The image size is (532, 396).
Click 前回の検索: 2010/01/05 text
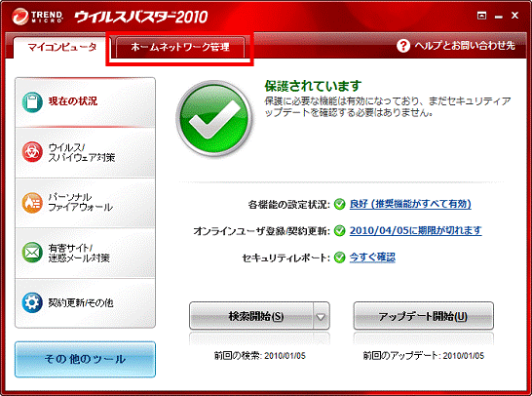[260, 356]
